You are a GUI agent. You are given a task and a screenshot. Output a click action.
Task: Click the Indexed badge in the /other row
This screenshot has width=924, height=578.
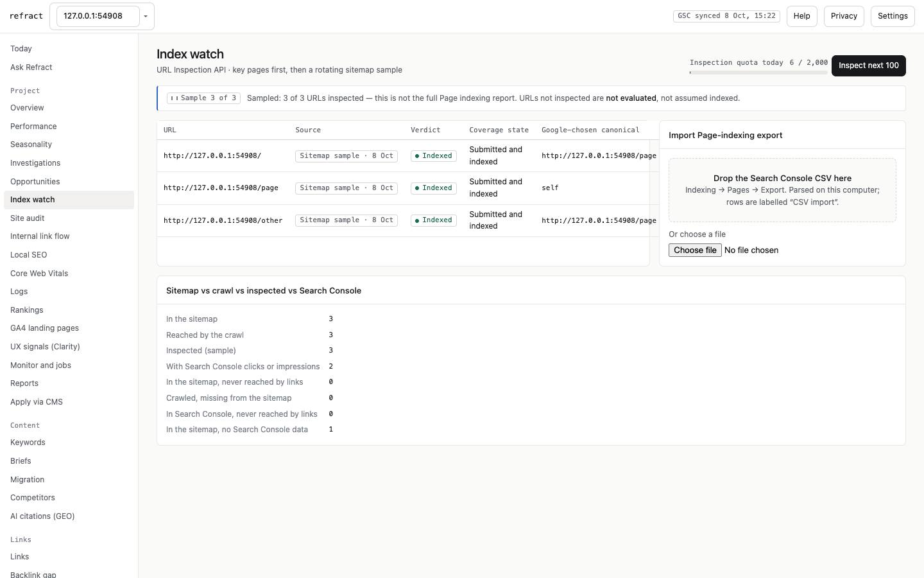pyautogui.click(x=434, y=220)
